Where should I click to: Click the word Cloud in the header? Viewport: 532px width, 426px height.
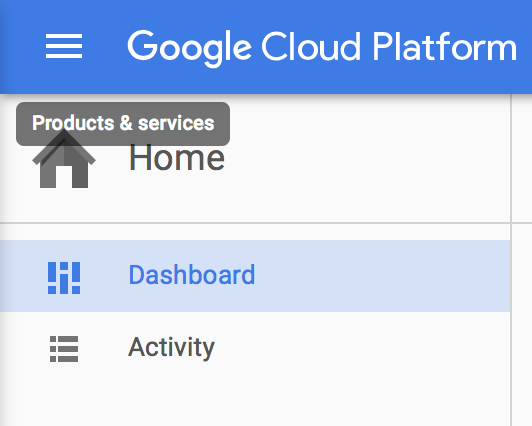pos(311,46)
